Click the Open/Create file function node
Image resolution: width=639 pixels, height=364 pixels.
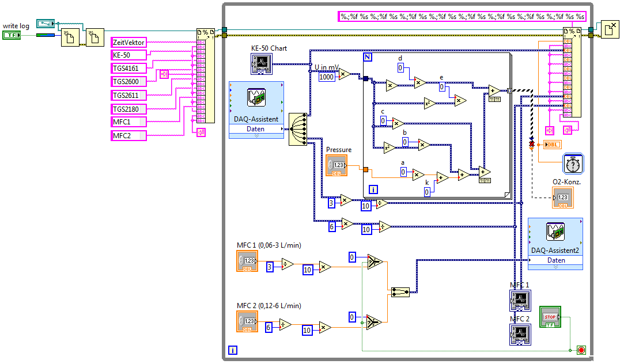[x=70, y=37]
